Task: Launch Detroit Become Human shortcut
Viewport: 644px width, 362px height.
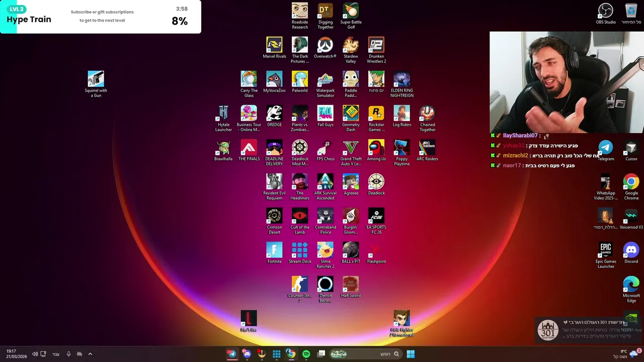Action: [326, 289]
